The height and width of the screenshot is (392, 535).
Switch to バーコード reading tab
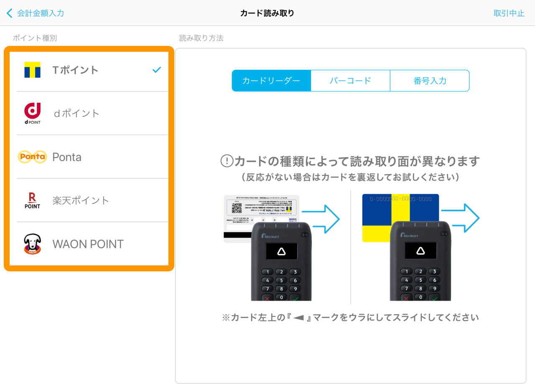tap(350, 81)
